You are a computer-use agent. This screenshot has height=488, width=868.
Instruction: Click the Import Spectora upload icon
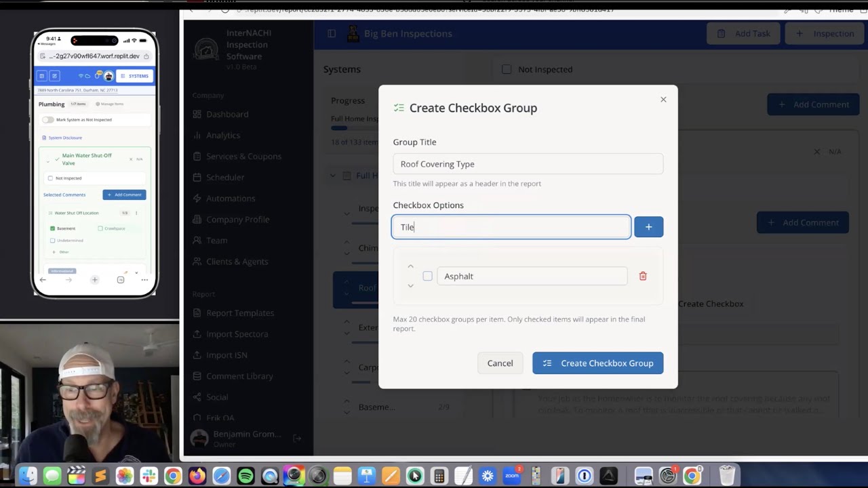(x=197, y=334)
